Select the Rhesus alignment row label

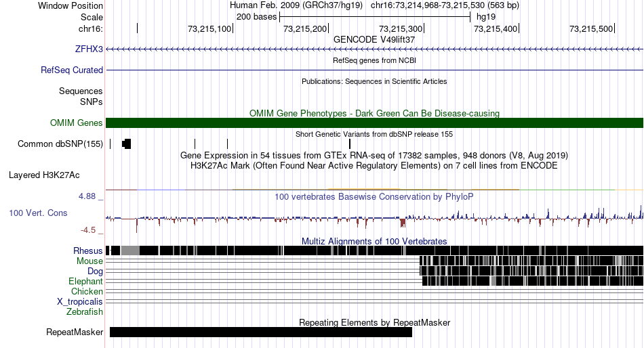[88, 251]
